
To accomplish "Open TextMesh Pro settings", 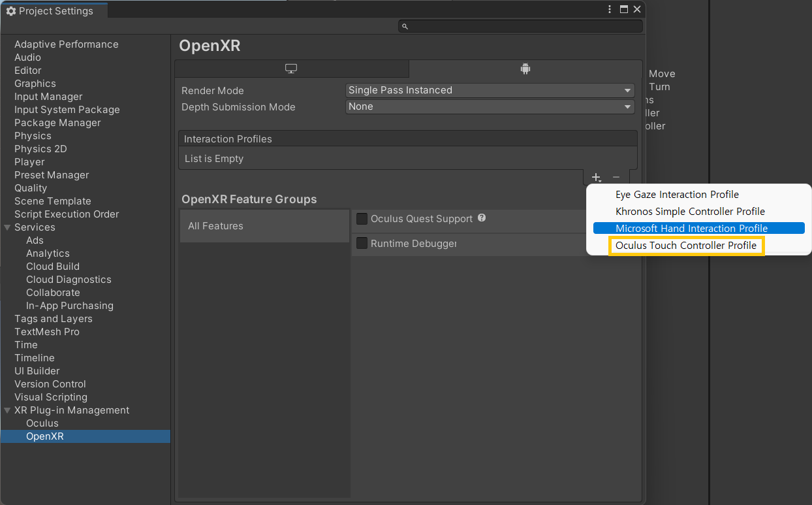I will pos(47,332).
